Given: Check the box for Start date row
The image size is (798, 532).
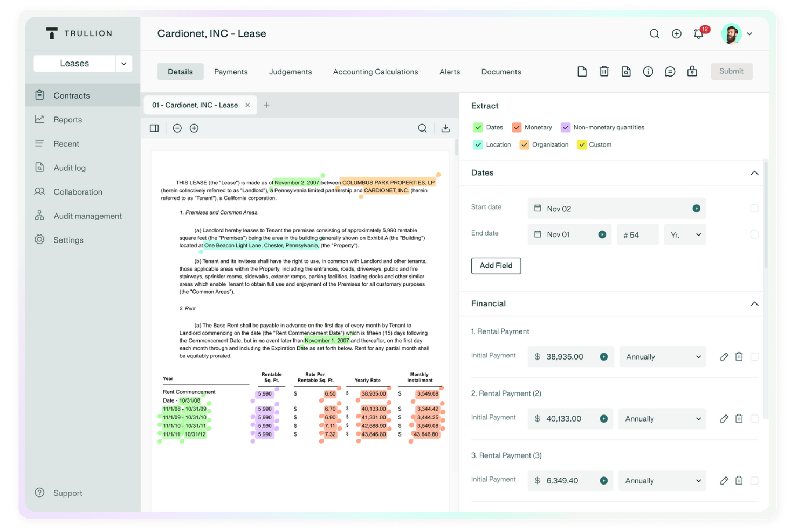Looking at the screenshot, I should [754, 209].
